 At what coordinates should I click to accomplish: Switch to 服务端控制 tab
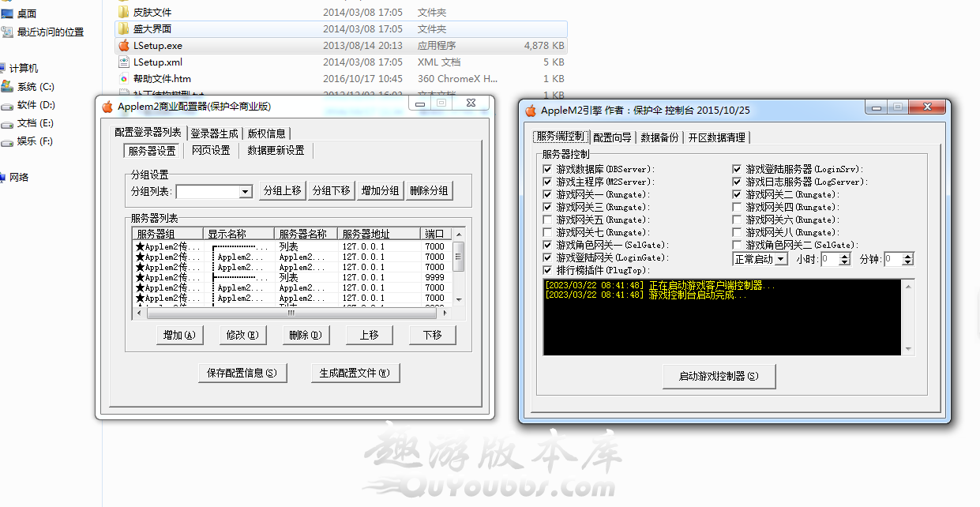[x=561, y=137]
